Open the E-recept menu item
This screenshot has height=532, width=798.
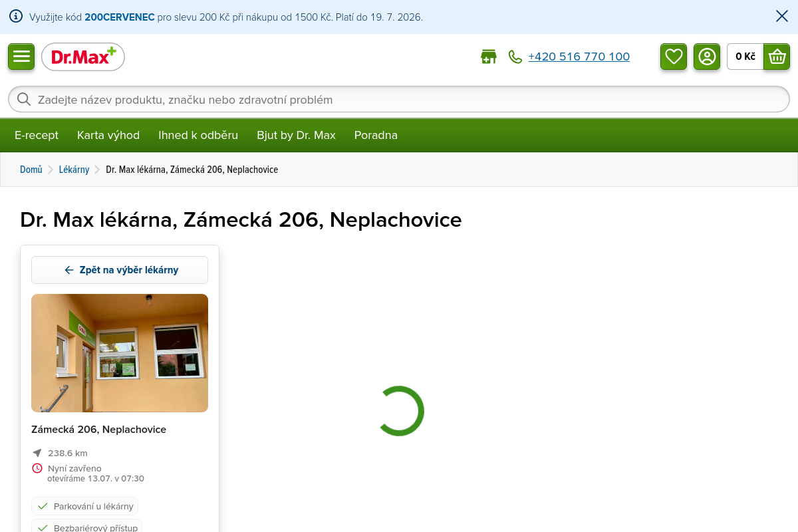point(37,135)
